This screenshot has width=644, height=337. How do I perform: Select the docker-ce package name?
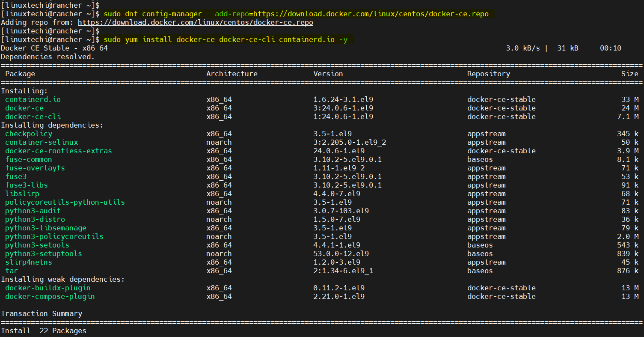[x=24, y=108]
